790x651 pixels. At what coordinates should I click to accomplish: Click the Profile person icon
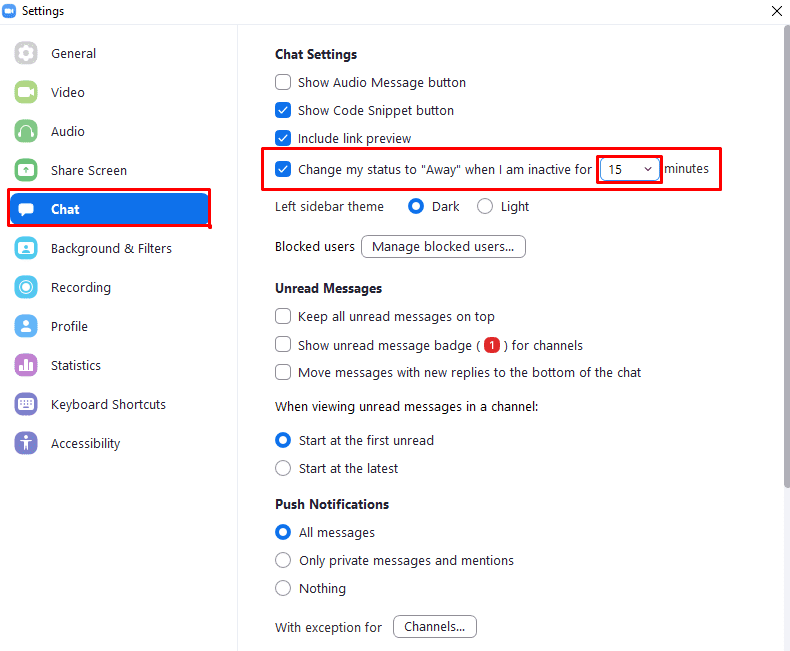(26, 327)
